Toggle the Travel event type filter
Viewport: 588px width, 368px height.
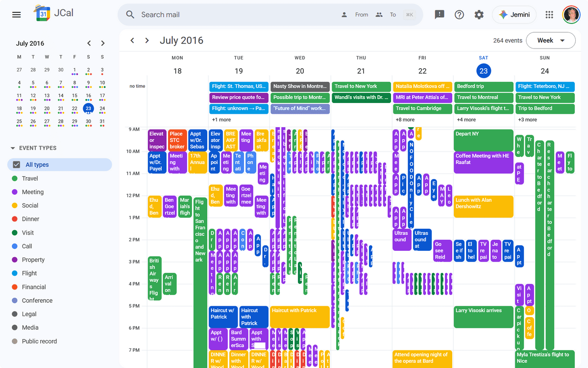pos(30,179)
